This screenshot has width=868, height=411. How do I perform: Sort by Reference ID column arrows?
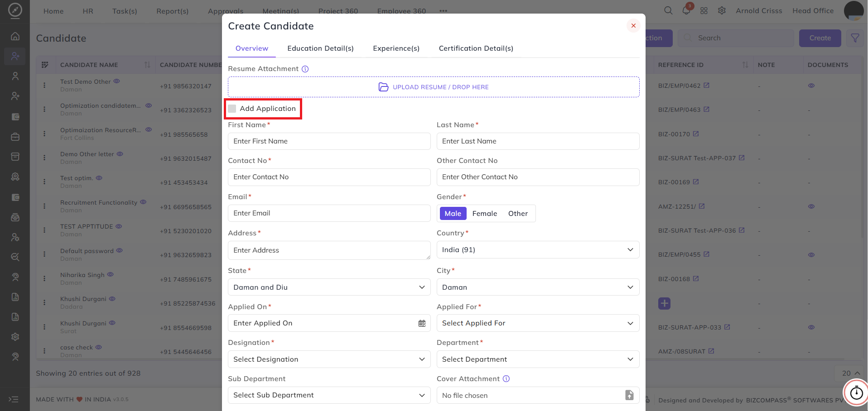745,65
